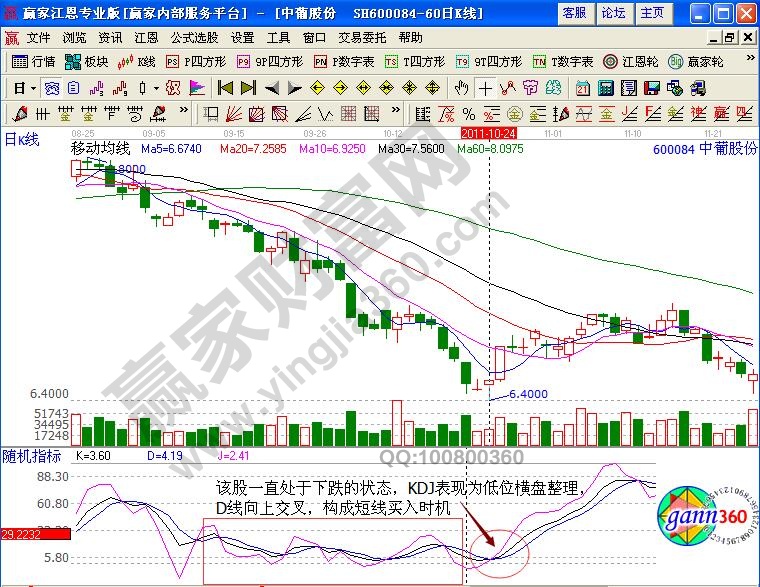Toggle the hand pan mode
The height and width of the screenshot is (587, 760).
click(x=462, y=88)
